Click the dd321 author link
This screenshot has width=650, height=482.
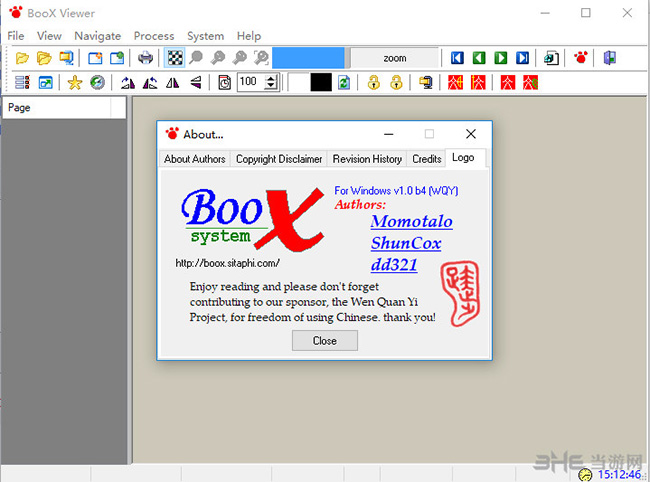pyautogui.click(x=394, y=264)
